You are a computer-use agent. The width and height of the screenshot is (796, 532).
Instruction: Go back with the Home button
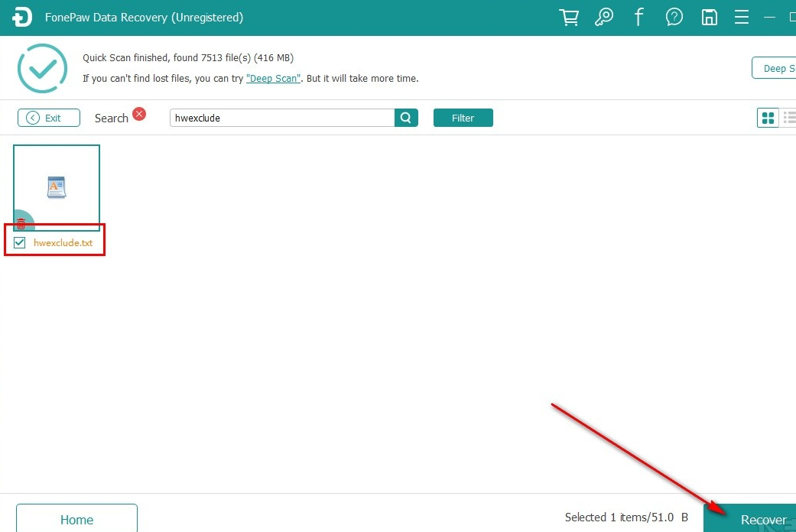pyautogui.click(x=76, y=518)
